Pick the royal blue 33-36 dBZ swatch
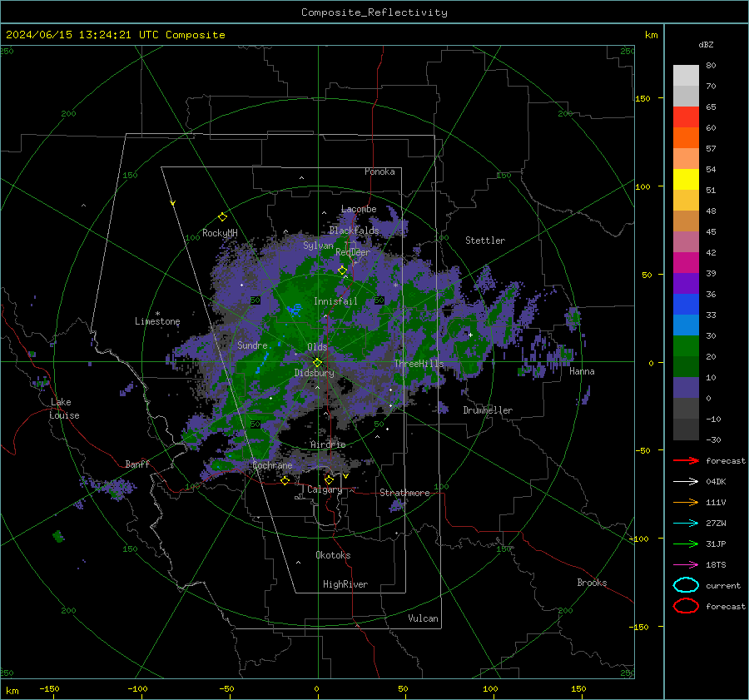The image size is (749, 700). (x=686, y=305)
